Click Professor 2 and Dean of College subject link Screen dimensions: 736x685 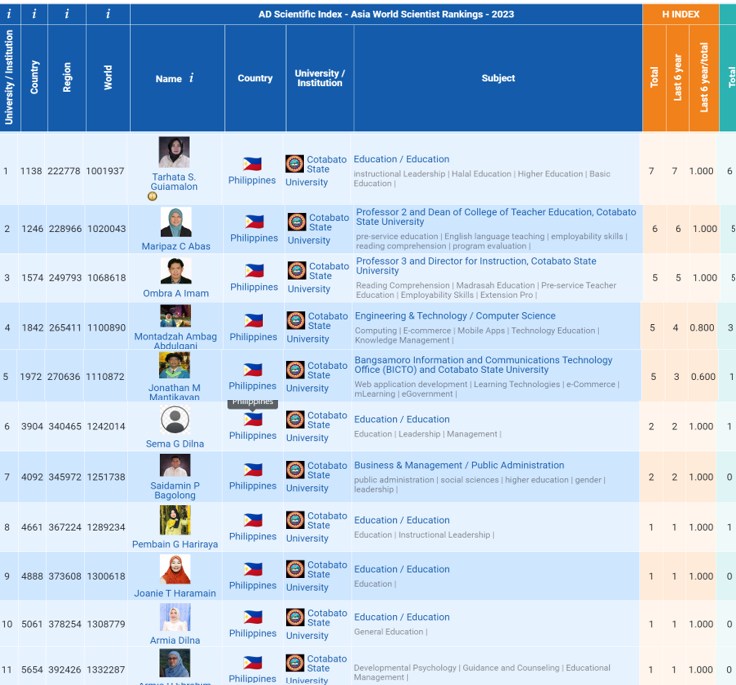point(496,216)
